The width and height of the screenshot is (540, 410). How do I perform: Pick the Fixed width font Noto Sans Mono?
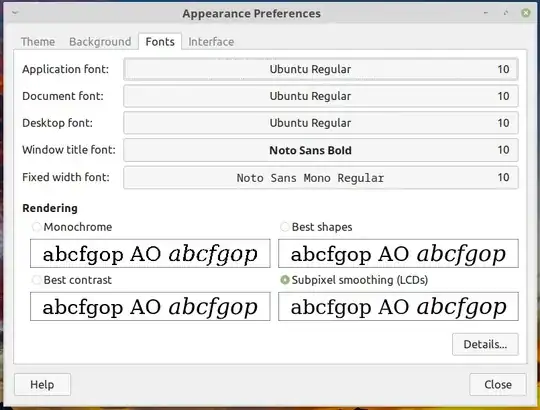point(321,178)
